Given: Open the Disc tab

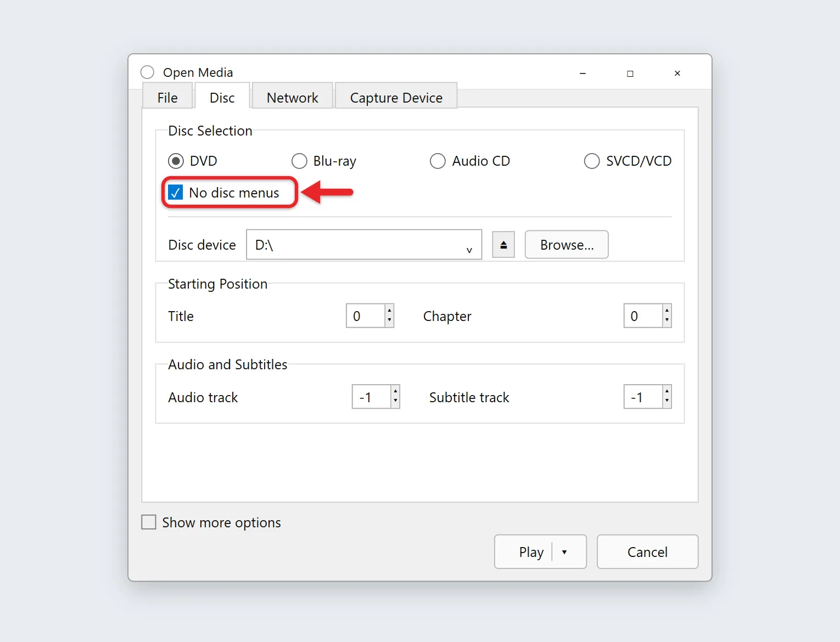Looking at the screenshot, I should [x=222, y=97].
